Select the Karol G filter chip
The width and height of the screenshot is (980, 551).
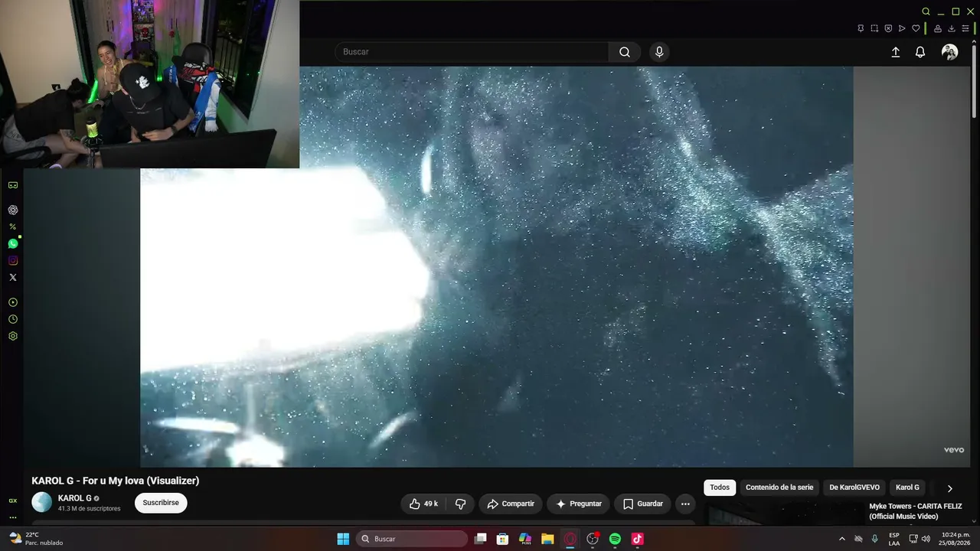[907, 487]
